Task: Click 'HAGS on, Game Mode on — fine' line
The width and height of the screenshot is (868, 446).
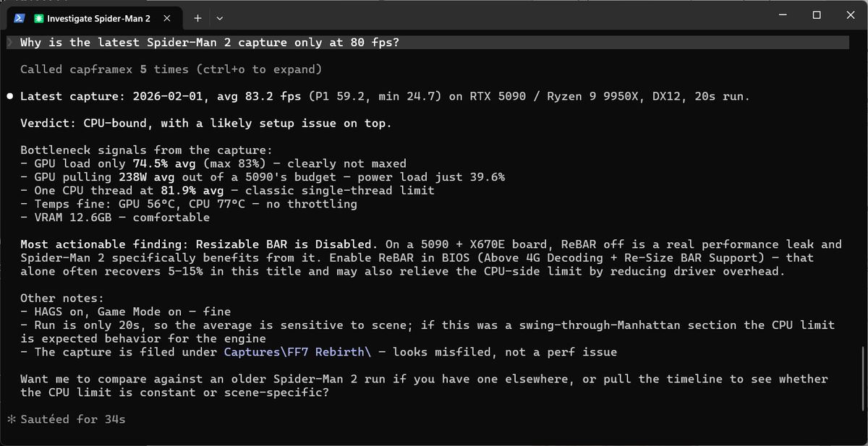Action: click(x=125, y=312)
